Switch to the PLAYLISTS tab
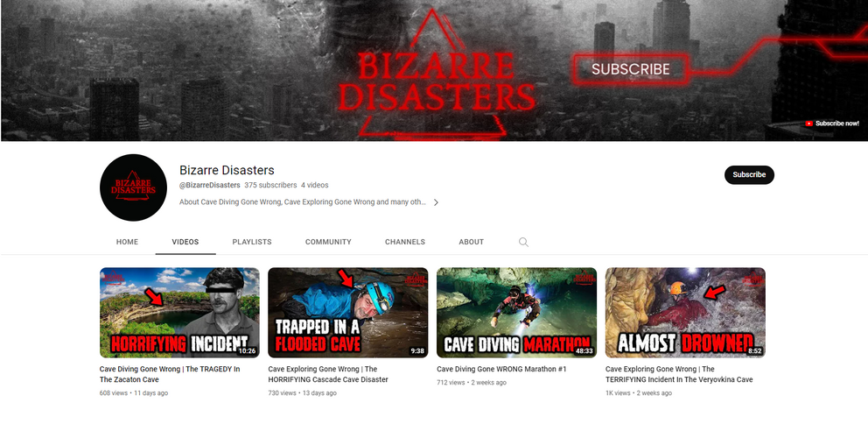Screen dimensions: 868x431 [x=252, y=242]
